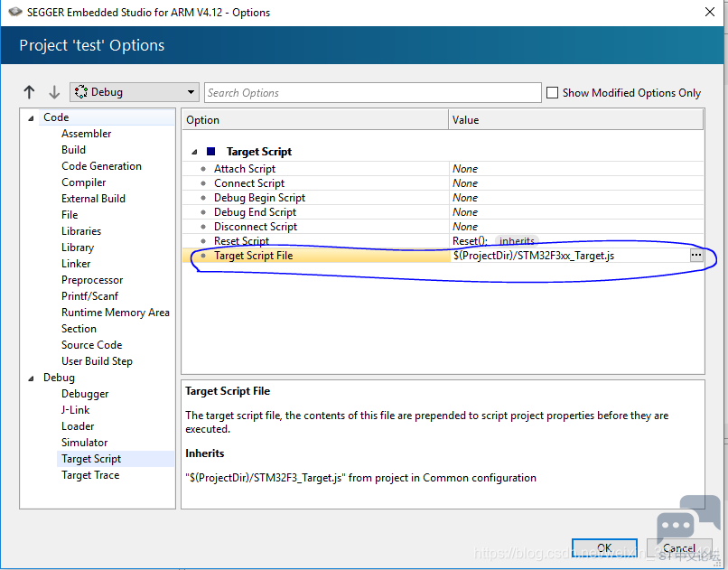Open J-Link options
The height and width of the screenshot is (570, 728).
[75, 410]
